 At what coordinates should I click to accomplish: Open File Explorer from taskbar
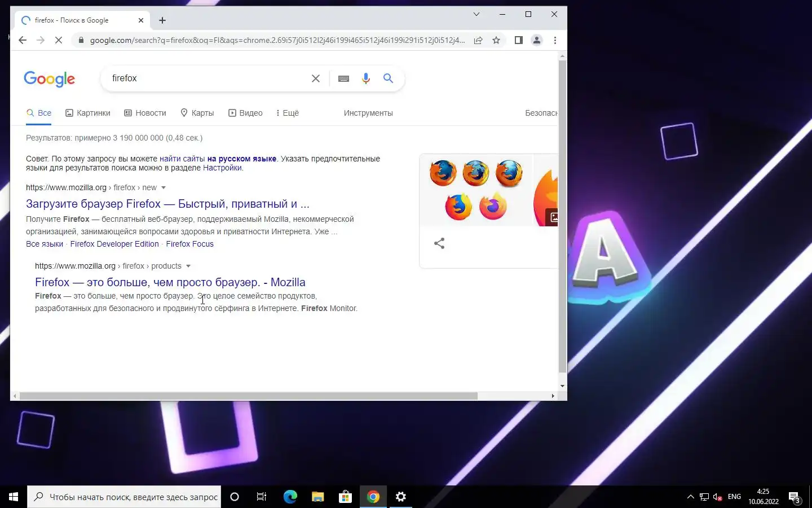(x=317, y=497)
